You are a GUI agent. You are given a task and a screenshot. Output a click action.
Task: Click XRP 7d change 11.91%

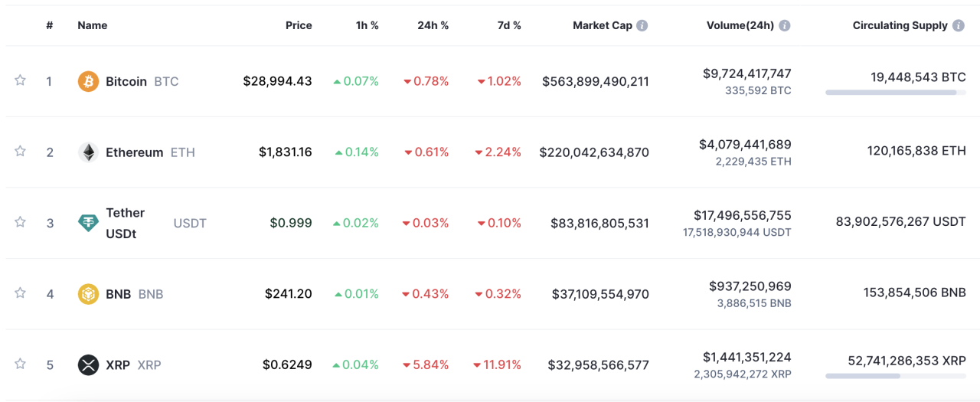[497, 364]
